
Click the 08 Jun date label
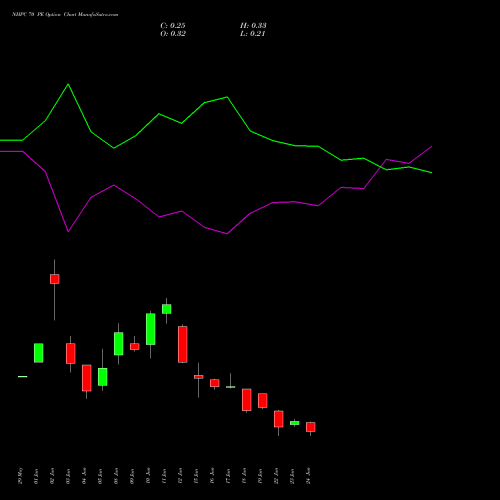point(116,476)
